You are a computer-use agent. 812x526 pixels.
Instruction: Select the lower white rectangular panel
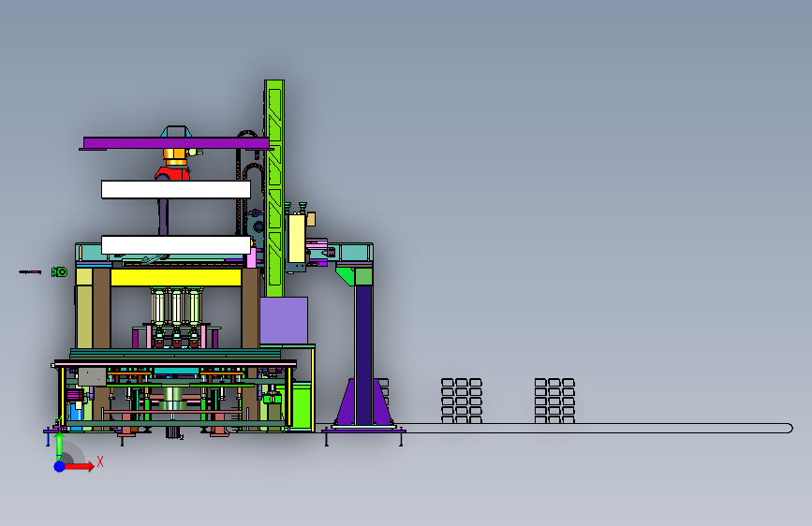[x=176, y=245]
